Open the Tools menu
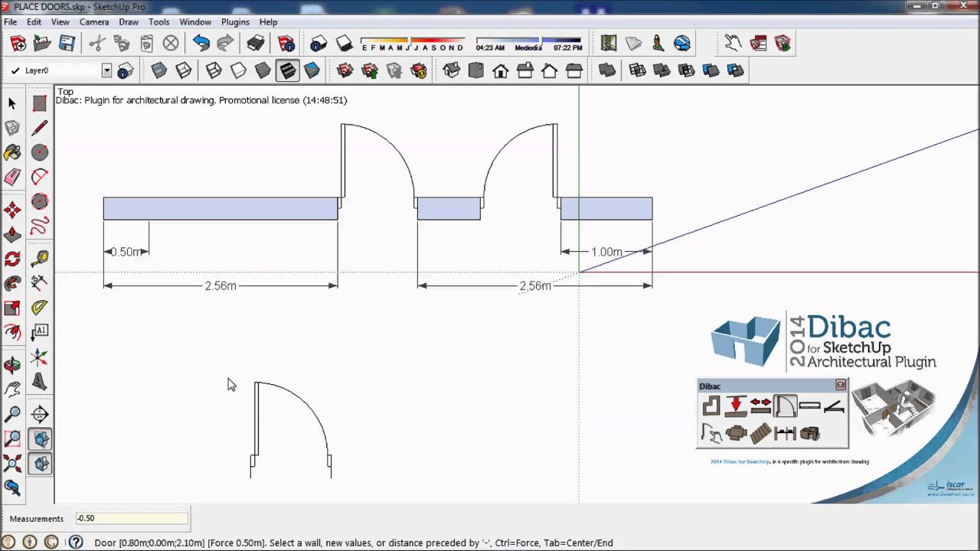Image resolution: width=980 pixels, height=551 pixels. [x=158, y=22]
